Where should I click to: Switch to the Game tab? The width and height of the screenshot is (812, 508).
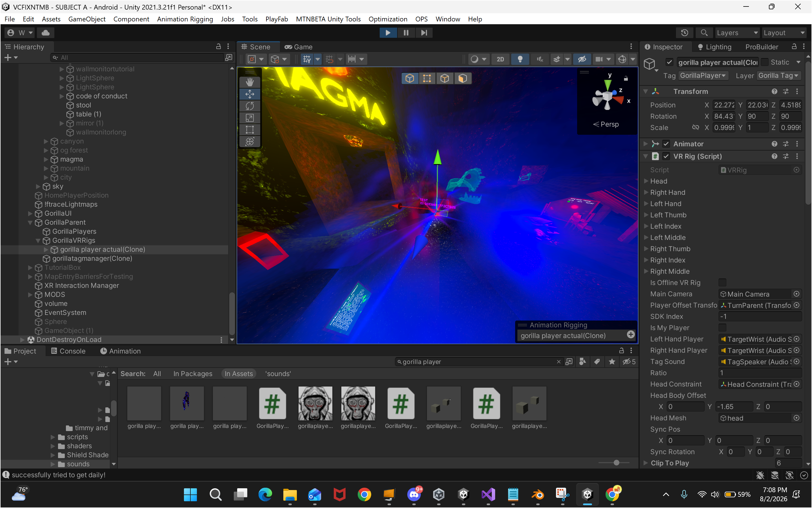299,47
